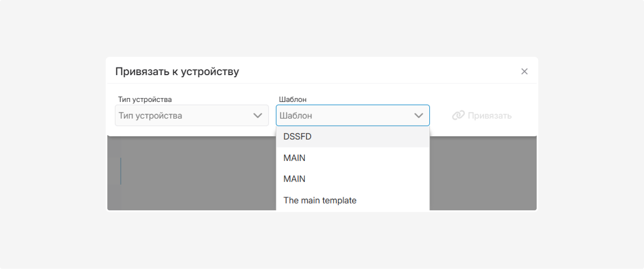The image size is (644, 269).
Task: Click the dimmed overlay right of the dropdown list
Action: click(x=483, y=173)
